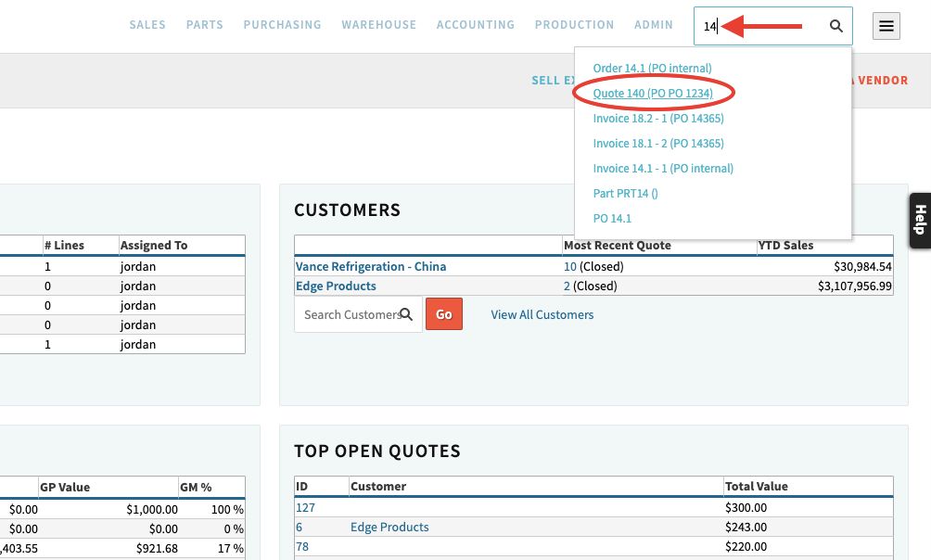The width and height of the screenshot is (931, 560).
Task: Select Invoice 14.1 - 1 suggestion
Action: (663, 169)
